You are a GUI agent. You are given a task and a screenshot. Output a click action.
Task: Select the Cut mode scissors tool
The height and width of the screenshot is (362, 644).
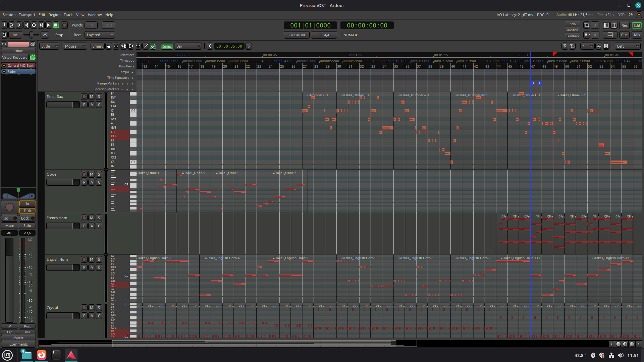[x=123, y=46]
